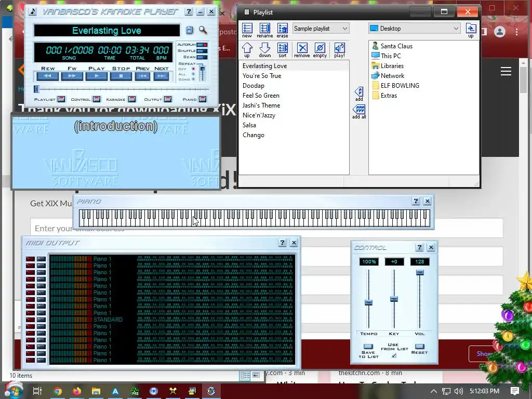Screen dimensions: 532x399
Task: Open the Sample playlist dropdown
Action: 320,29
